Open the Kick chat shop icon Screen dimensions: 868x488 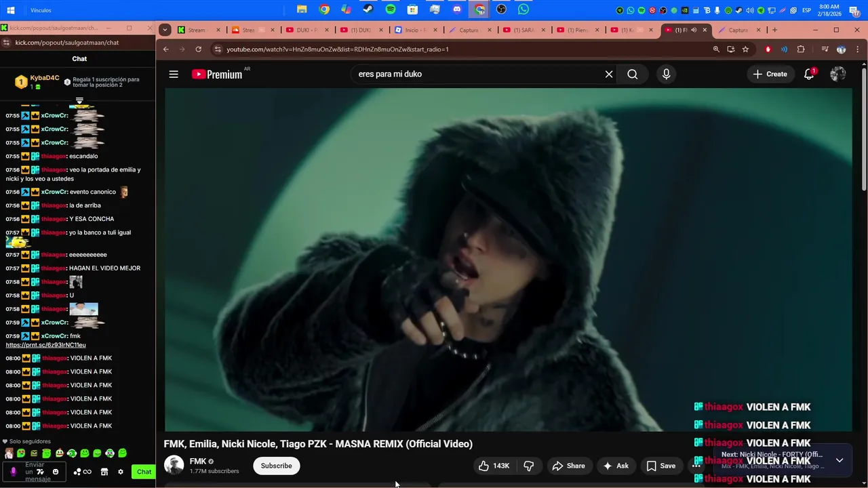pos(104,472)
